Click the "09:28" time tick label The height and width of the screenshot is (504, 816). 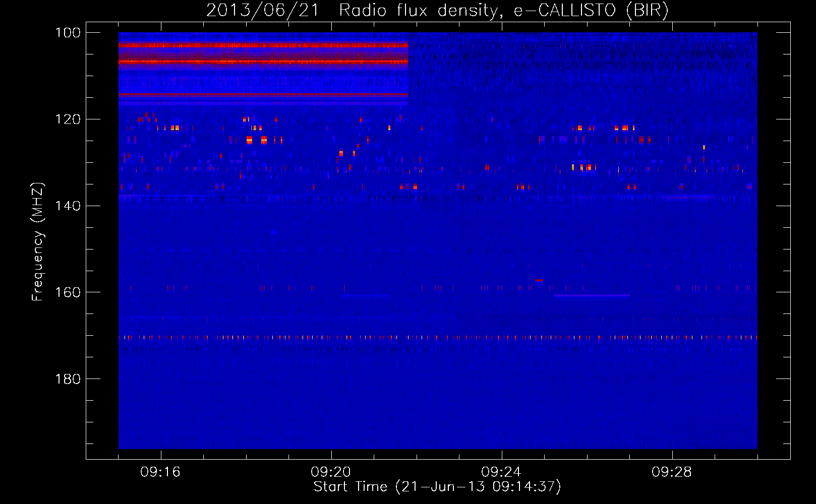pos(672,472)
